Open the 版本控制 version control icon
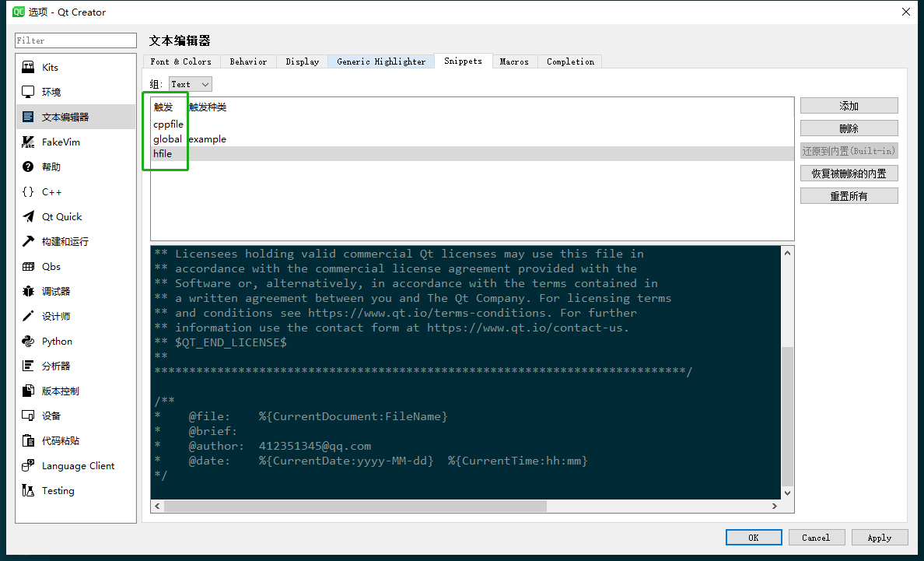This screenshot has width=924, height=561. coord(28,391)
